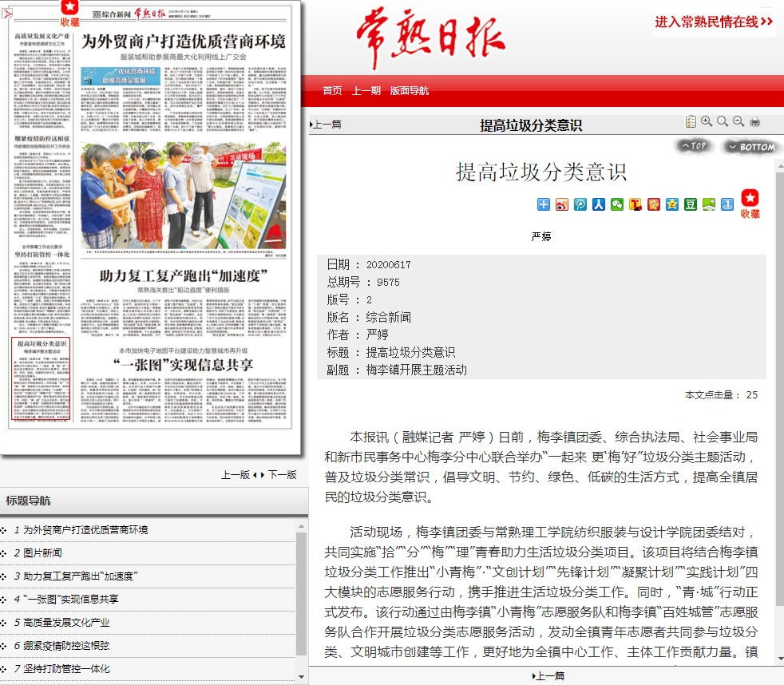Screen dimensions: 784x685
Task: Share the article to Sina Weibo
Action: 562,204
